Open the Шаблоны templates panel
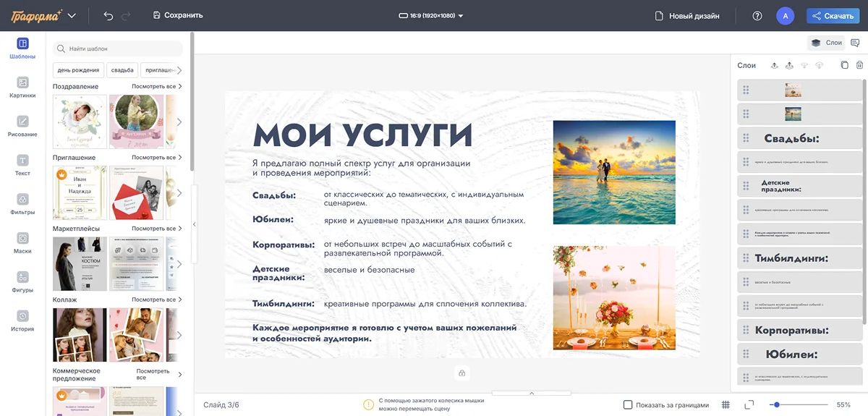Screen dimensions: 868x416 point(22,48)
